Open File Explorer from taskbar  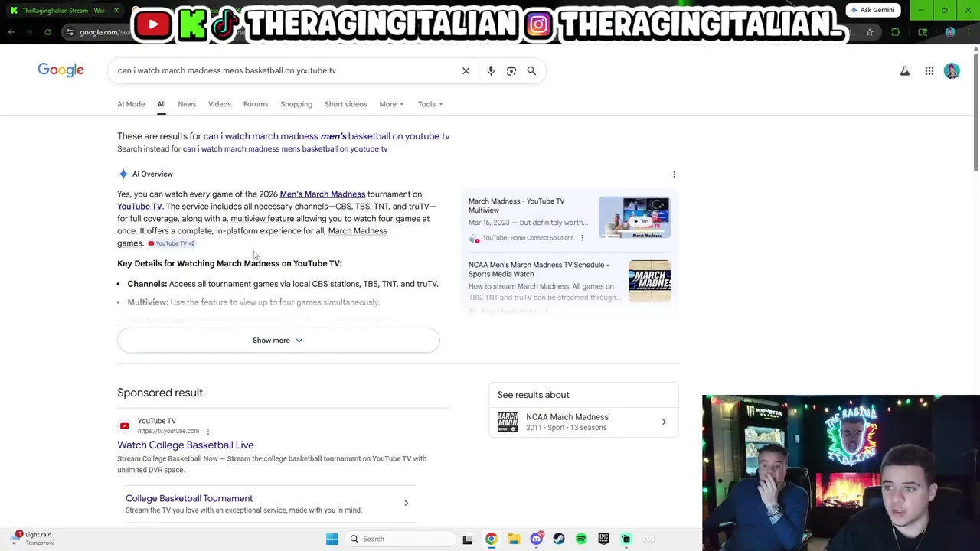514,539
